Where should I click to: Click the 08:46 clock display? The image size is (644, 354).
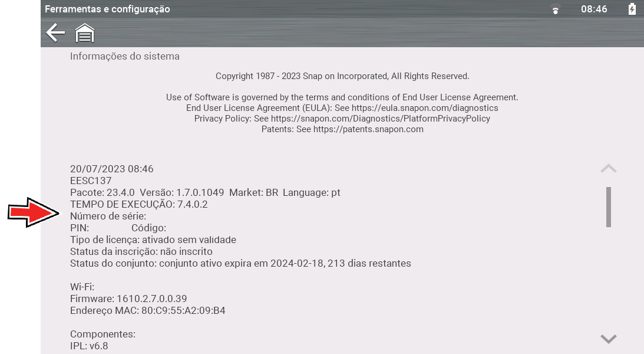coord(594,9)
